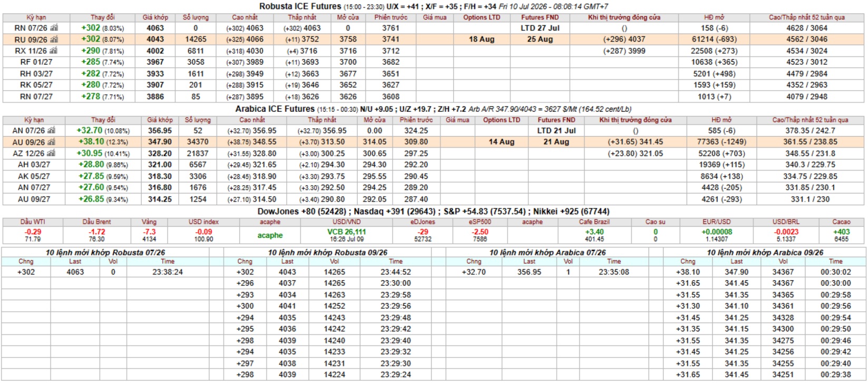868x383 pixels.
Task: Click the VCB 26,111 USD/VND rate
Action: (x=347, y=232)
